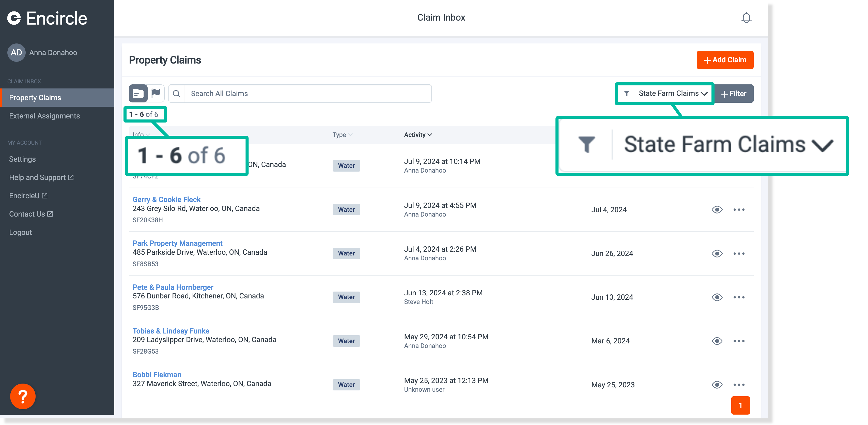
Task: Open the ellipsis menu on Tobias & Lindsay Funke row
Action: [739, 341]
